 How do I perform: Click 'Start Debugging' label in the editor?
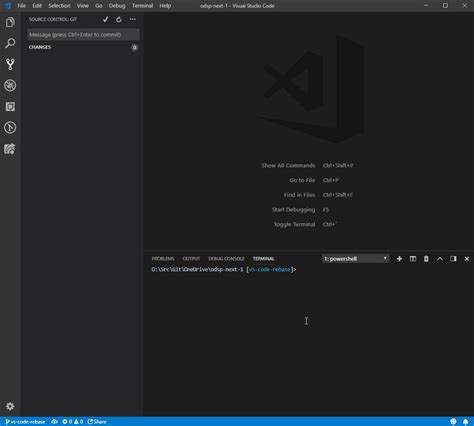[x=293, y=210]
